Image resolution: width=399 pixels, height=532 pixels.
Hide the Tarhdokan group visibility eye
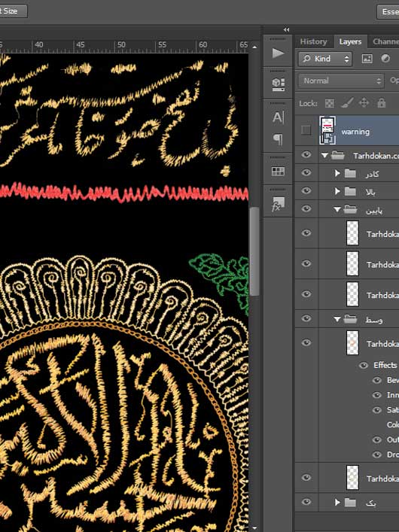point(306,155)
